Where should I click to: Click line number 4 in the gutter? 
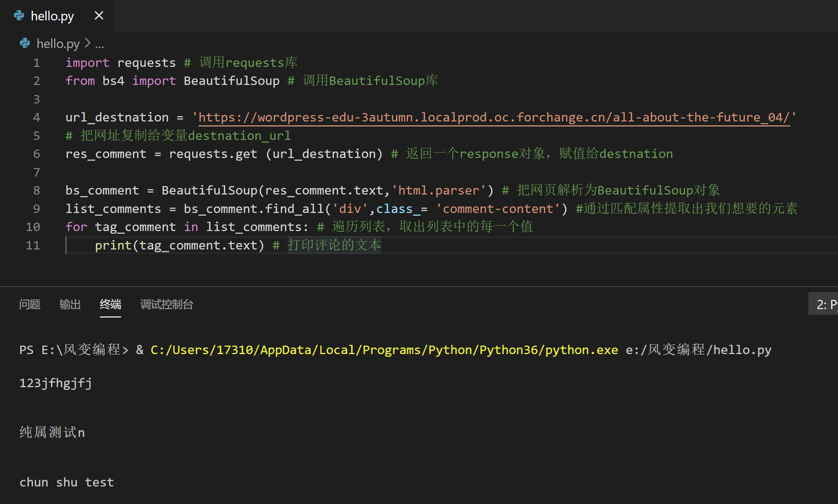[37, 117]
